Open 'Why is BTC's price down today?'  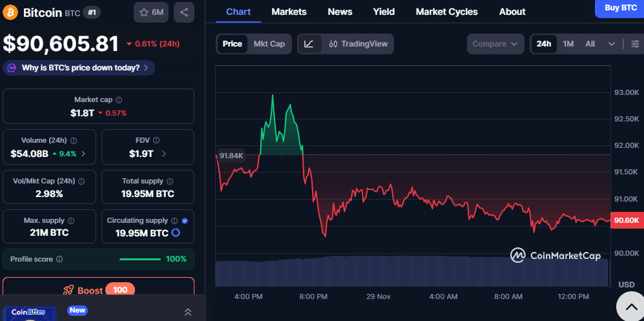click(x=79, y=68)
